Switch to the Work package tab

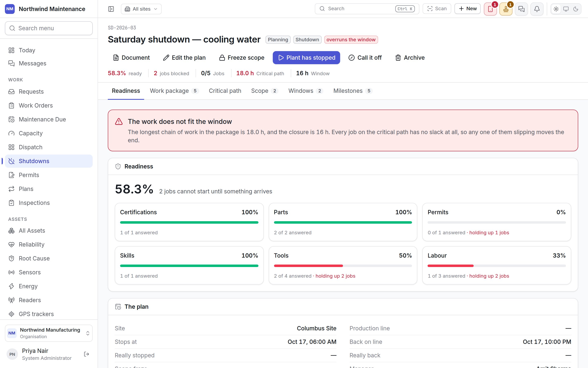pos(174,91)
